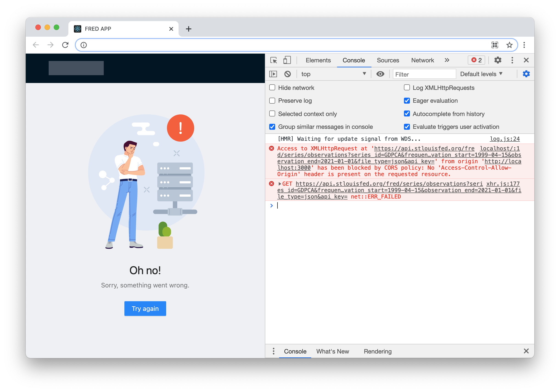Open the top context dropdown

tap(333, 74)
